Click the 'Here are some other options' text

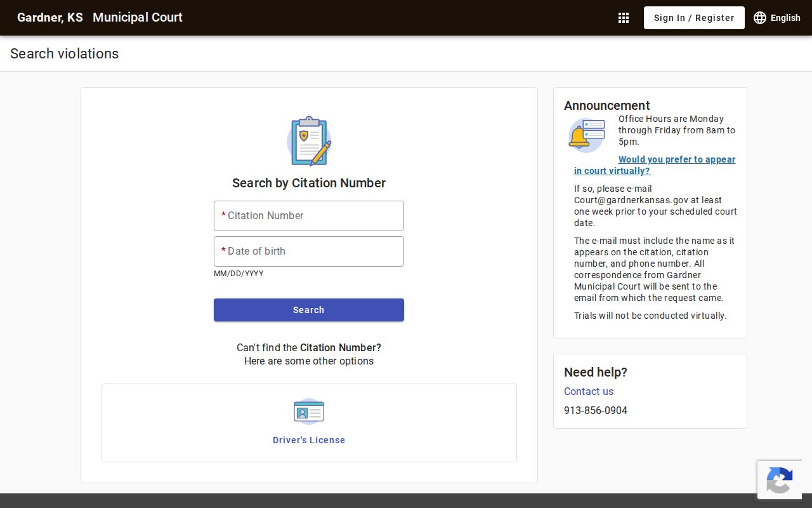tap(309, 361)
